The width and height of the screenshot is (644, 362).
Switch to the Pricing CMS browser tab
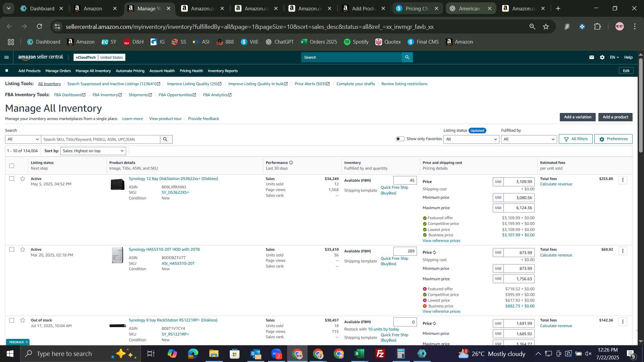tap(417, 8)
